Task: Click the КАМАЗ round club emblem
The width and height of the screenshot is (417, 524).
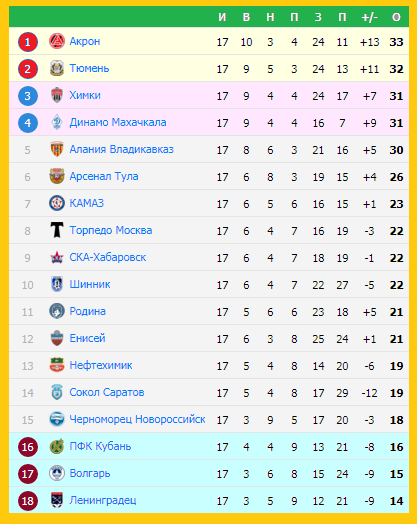Action: pyautogui.click(x=57, y=203)
